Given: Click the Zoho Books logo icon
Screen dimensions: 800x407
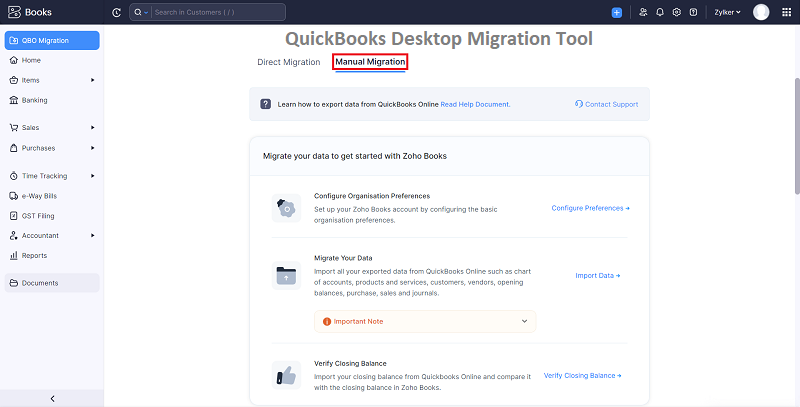Looking at the screenshot, I should click(x=14, y=12).
